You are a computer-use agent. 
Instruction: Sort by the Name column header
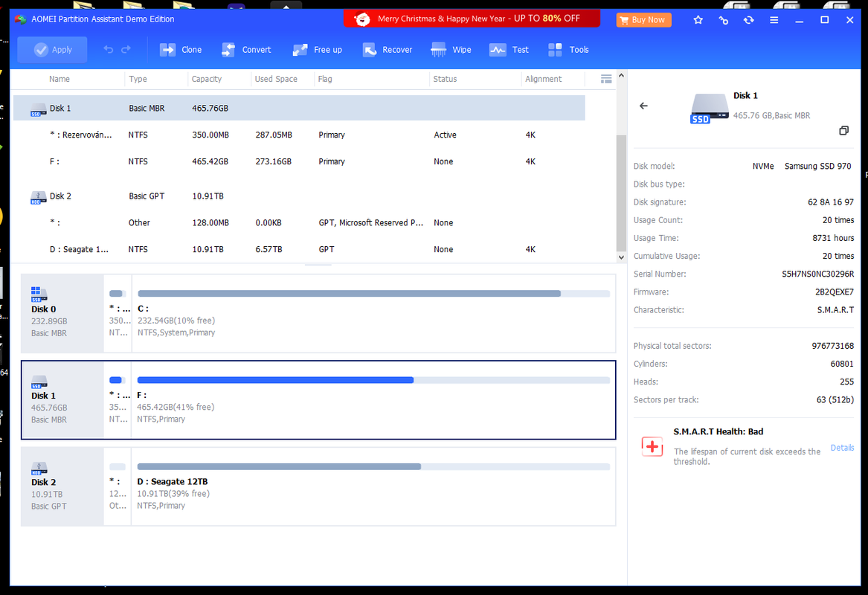pos(60,79)
